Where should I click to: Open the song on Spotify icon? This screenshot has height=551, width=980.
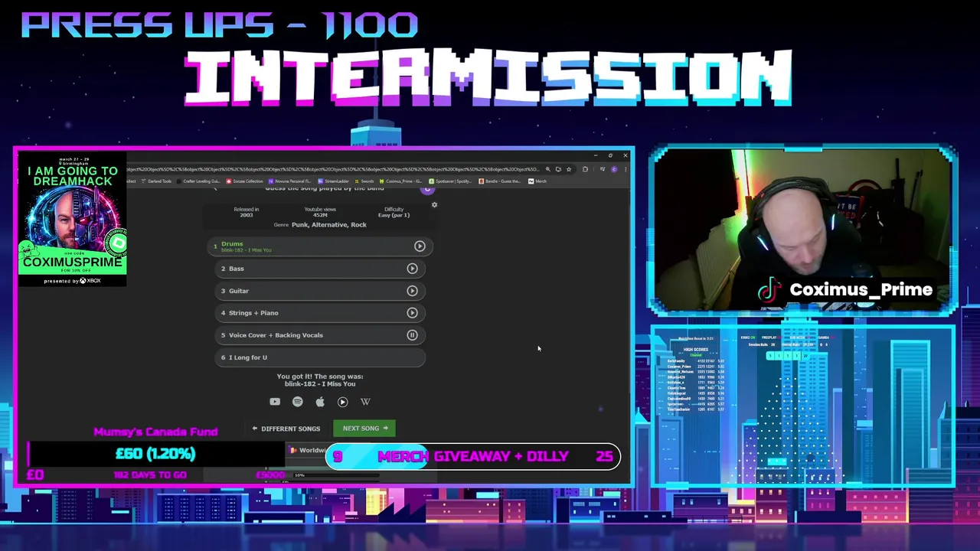coord(297,402)
